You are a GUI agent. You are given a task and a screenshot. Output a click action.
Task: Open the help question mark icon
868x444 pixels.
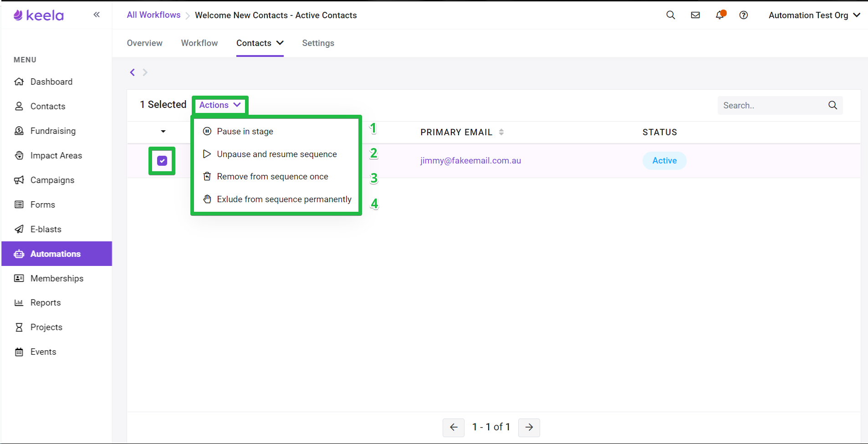point(744,15)
